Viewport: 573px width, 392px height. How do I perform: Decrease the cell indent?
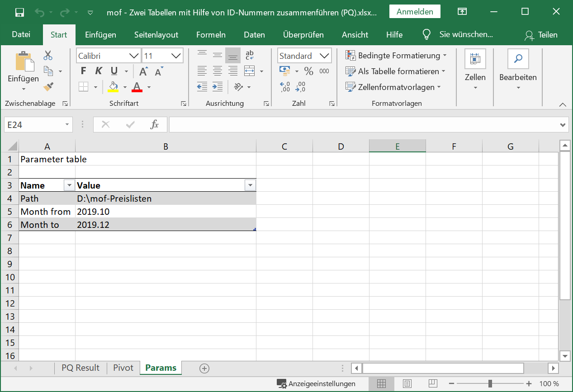coord(202,87)
